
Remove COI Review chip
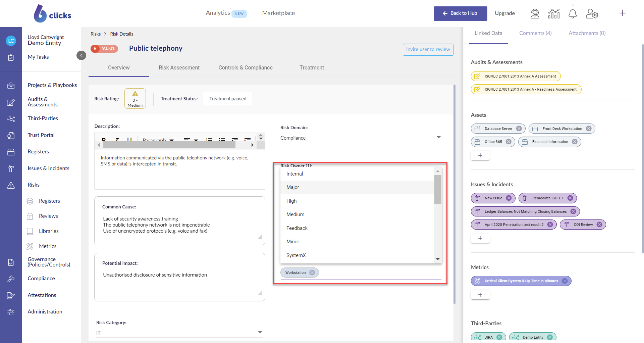click(x=599, y=225)
